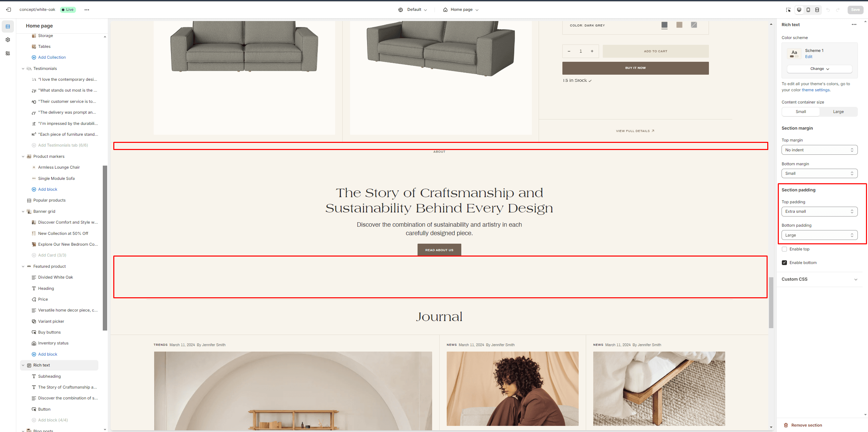
Task: Expand the Custom CSS section
Action: pyautogui.click(x=819, y=279)
